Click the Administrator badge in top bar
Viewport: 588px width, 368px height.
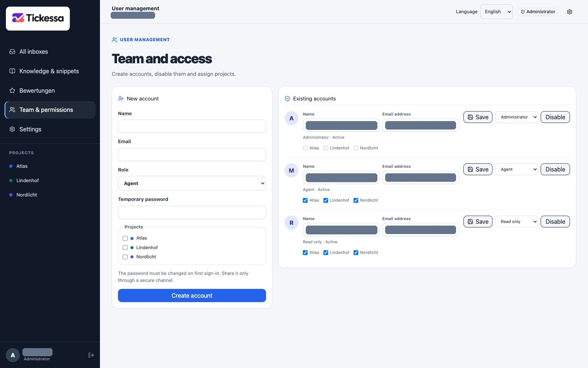tap(538, 12)
